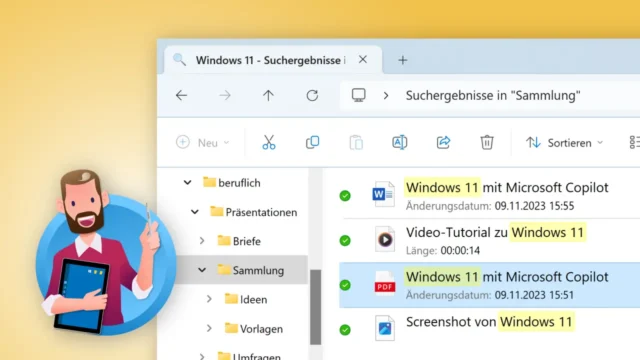Viewport: 640px width, 360px height.
Task: Open the Neu dropdown menu
Action: [x=203, y=143]
